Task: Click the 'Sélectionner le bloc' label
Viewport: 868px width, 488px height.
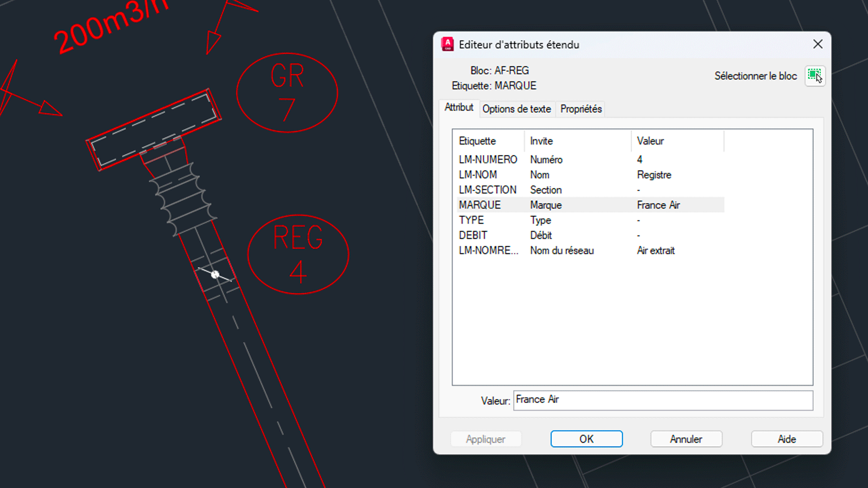Action: tap(755, 76)
